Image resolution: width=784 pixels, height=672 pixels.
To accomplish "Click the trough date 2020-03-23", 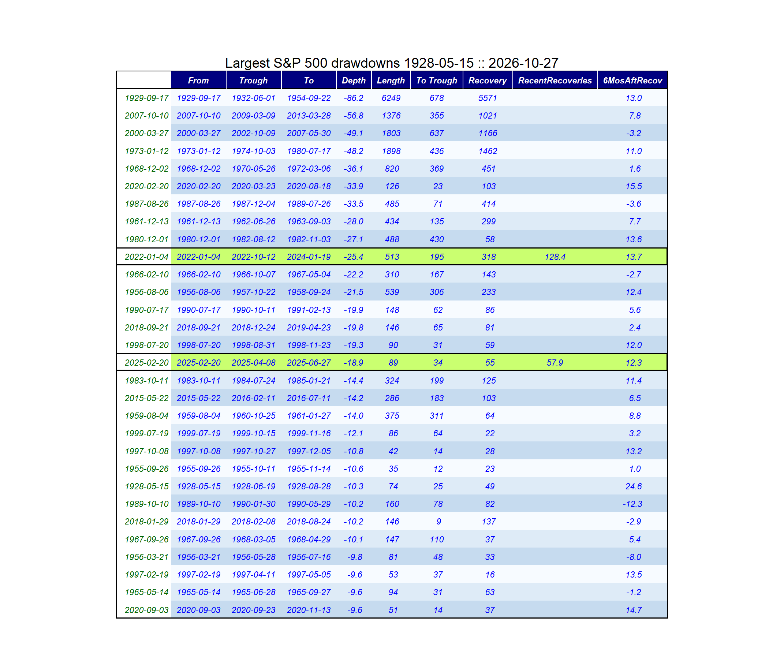I will [x=254, y=187].
